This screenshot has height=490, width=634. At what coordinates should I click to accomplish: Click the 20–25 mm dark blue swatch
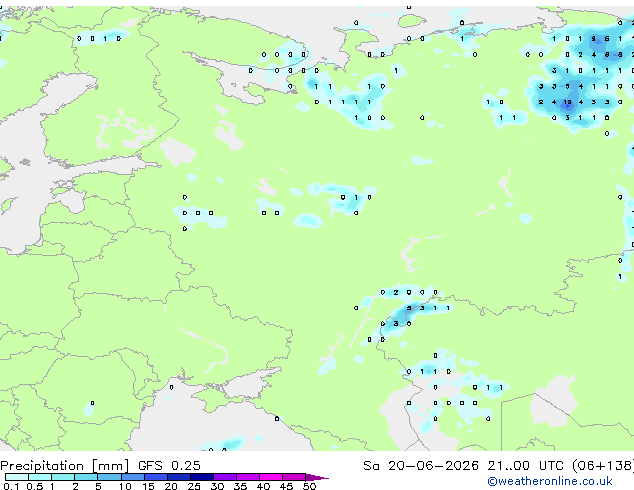tap(179, 477)
